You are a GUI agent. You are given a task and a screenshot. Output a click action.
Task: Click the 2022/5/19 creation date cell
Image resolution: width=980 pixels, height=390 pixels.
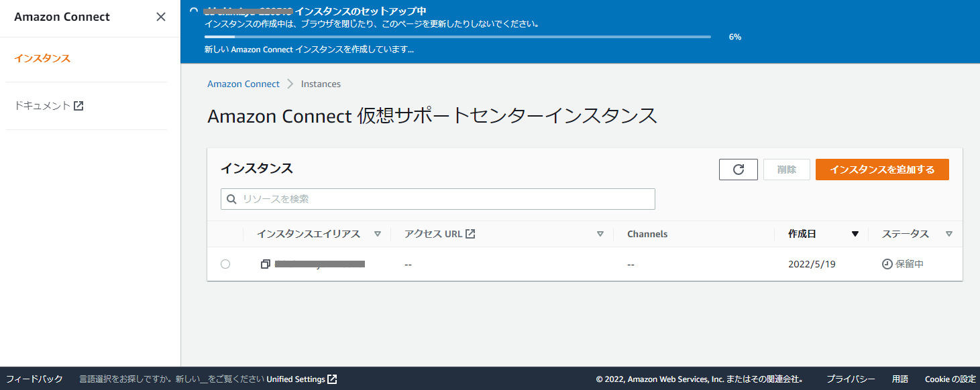pyautogui.click(x=812, y=264)
